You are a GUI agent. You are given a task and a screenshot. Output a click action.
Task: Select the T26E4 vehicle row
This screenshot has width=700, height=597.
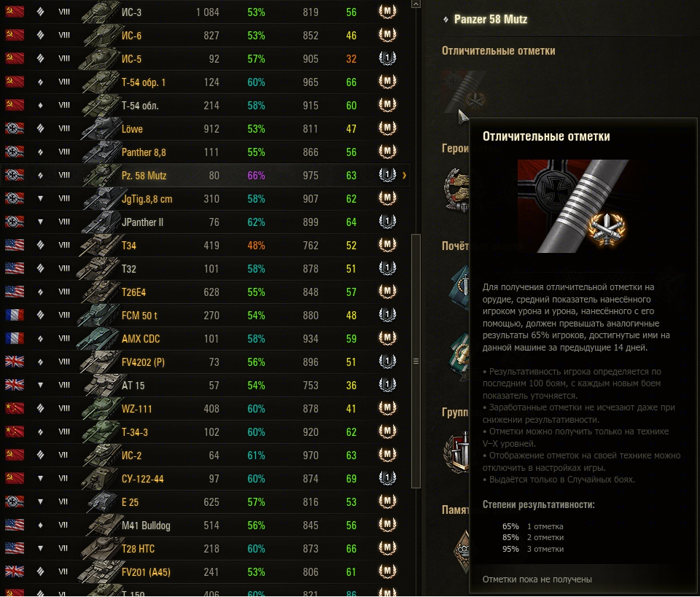[x=206, y=292]
